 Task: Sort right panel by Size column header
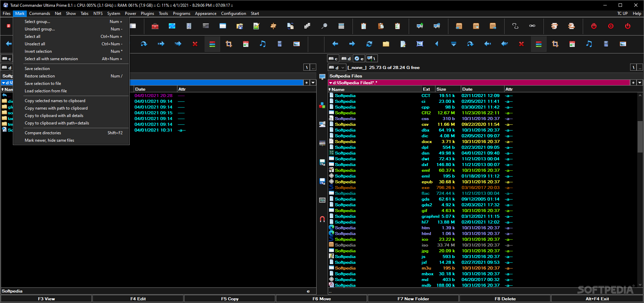click(448, 89)
